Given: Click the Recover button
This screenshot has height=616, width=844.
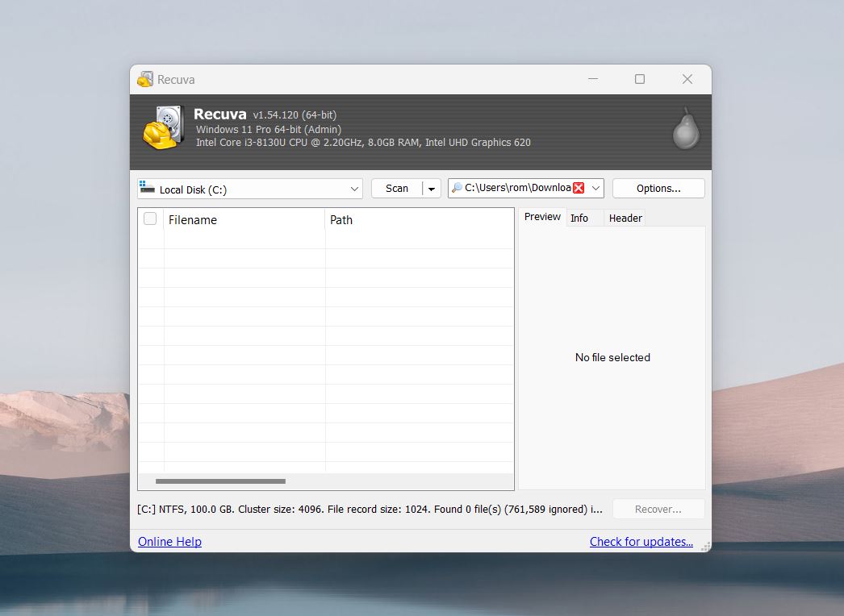Looking at the screenshot, I should click(x=658, y=509).
